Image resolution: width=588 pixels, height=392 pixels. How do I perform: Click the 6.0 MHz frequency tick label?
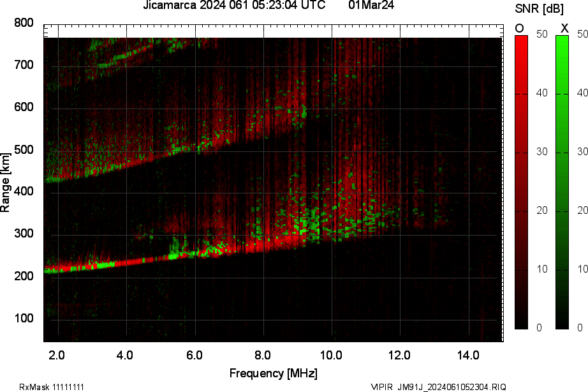click(195, 355)
